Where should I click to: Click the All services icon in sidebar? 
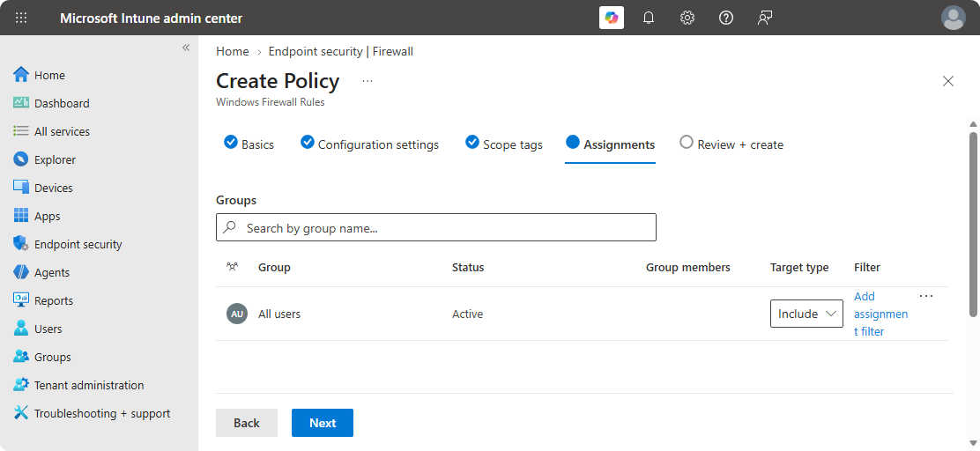pos(21,131)
